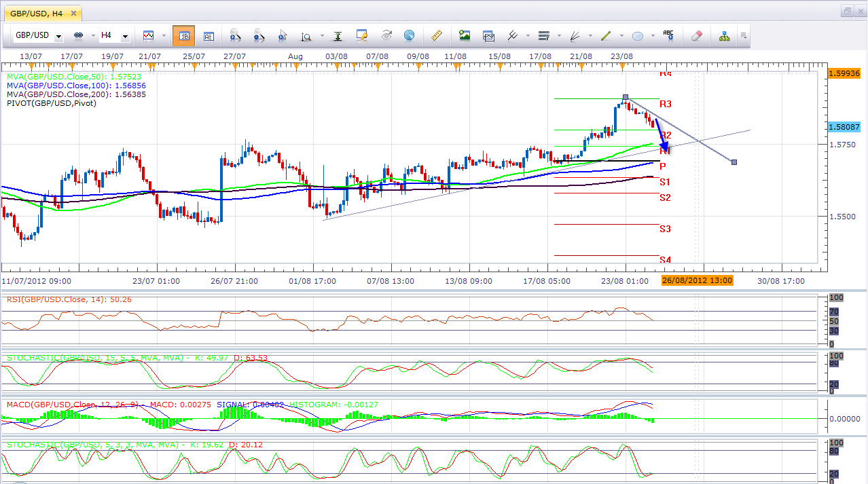
Task: Select the zoom out magnifier tool
Action: pyautogui.click(x=259, y=36)
